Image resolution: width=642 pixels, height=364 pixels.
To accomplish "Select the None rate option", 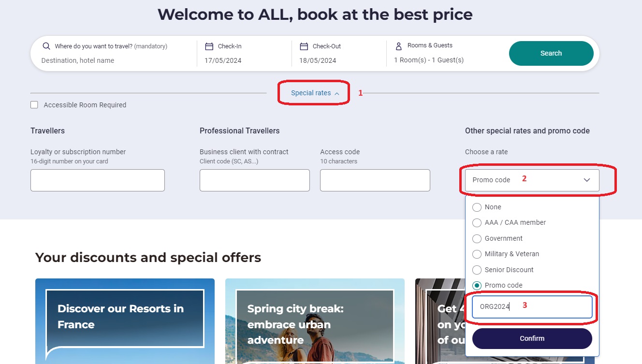I will tap(477, 207).
